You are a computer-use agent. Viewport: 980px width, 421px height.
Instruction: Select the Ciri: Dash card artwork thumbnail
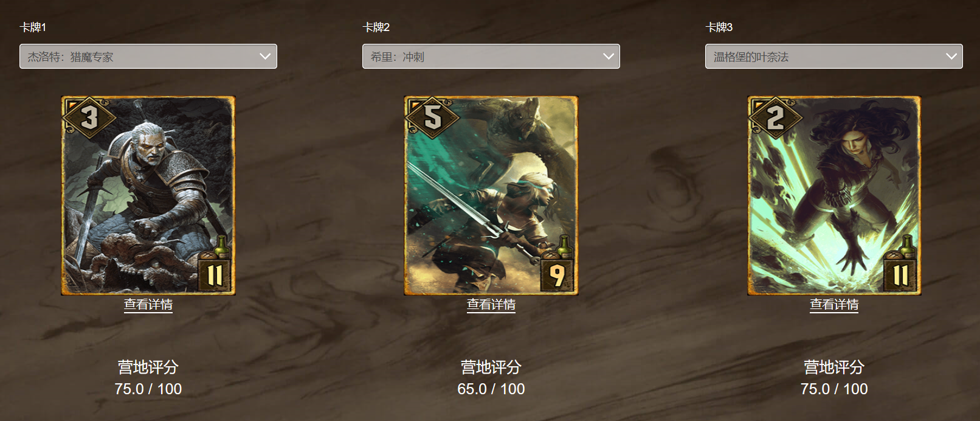pos(491,196)
